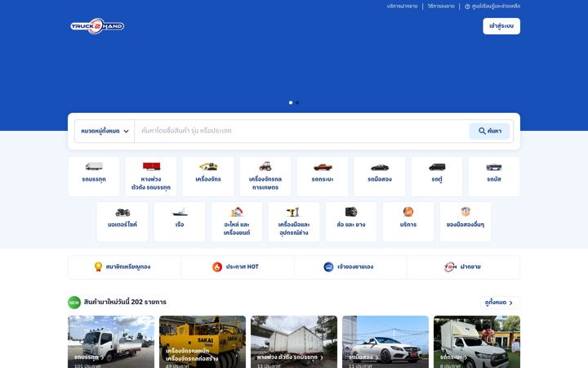Select the รถตู้ van category

(437, 177)
